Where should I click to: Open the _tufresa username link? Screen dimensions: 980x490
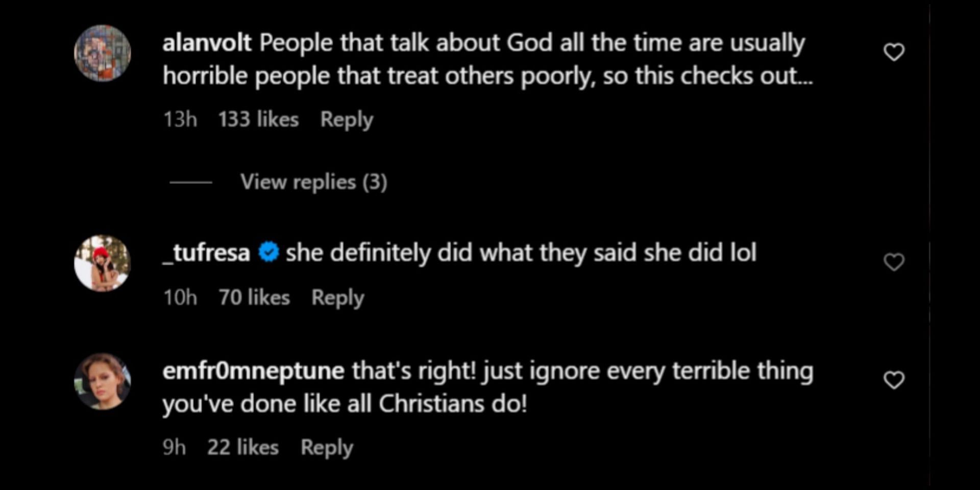point(206,253)
